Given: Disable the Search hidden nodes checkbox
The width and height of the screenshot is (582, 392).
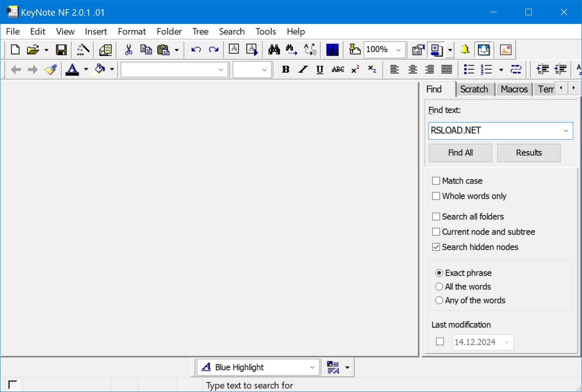Looking at the screenshot, I should pyautogui.click(x=436, y=247).
